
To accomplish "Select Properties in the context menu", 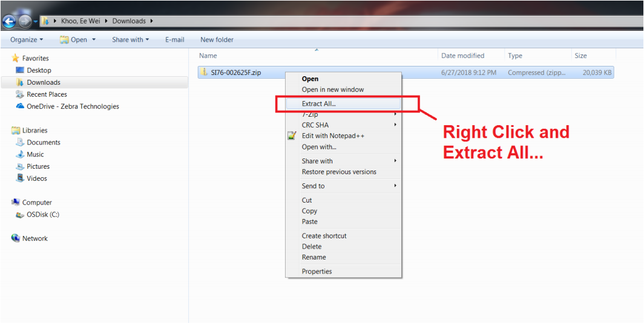I will click(x=317, y=272).
